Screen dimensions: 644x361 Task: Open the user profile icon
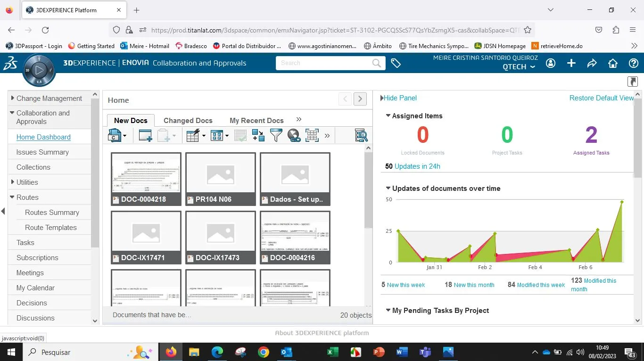pyautogui.click(x=551, y=63)
